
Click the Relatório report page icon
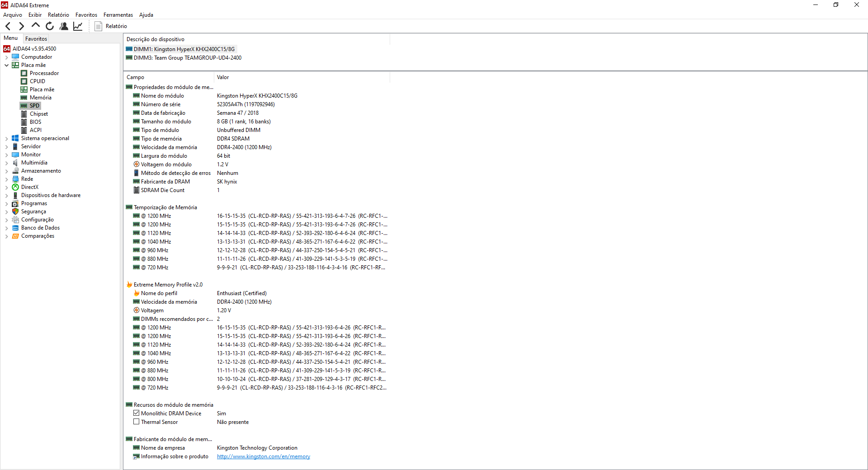98,26
